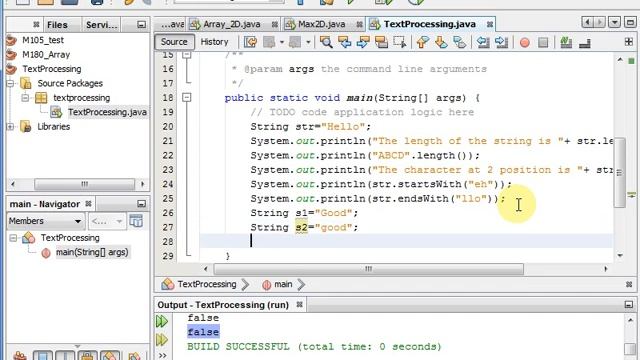
Task: Shift Line Right icon
Action: pos(501,42)
